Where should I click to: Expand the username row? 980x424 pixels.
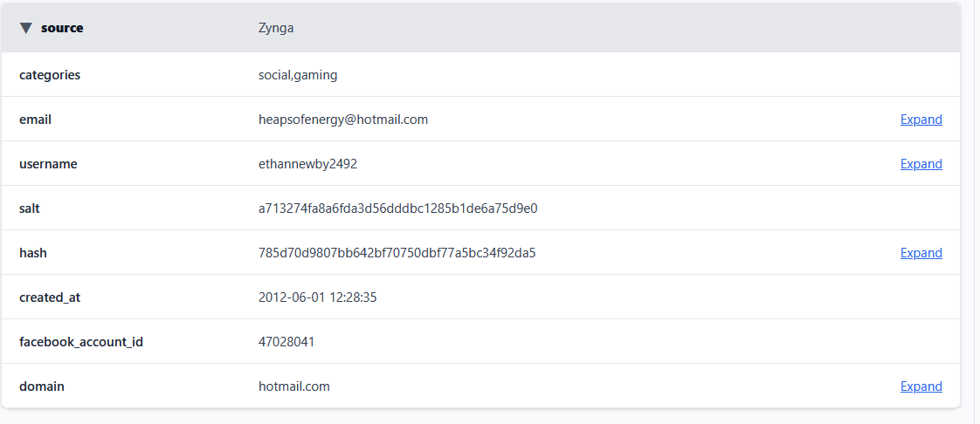click(921, 164)
